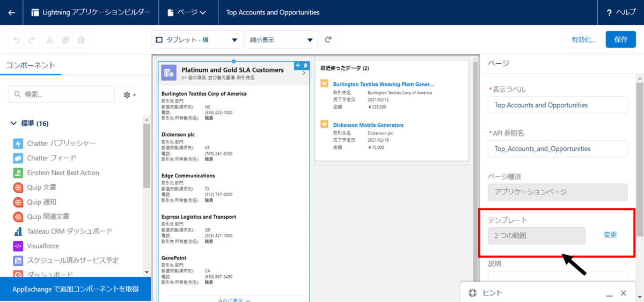Click the redo icon
This screenshot has height=302, width=644.
click(x=32, y=40)
